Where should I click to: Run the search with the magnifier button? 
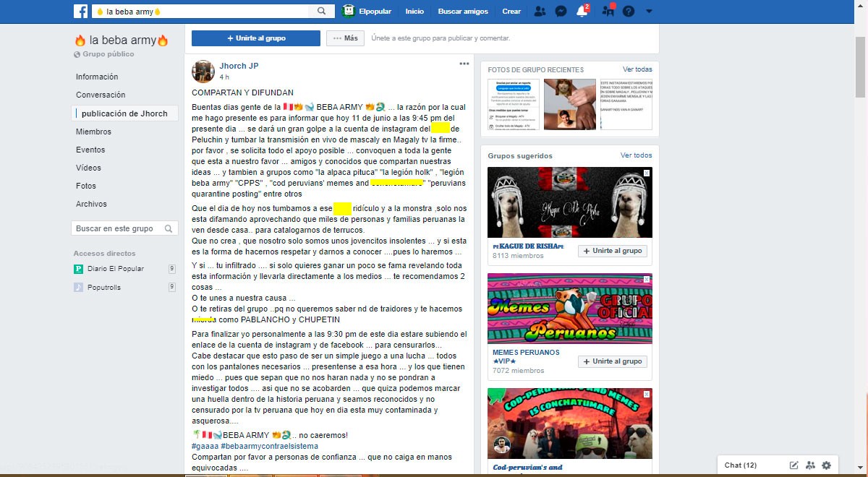322,12
